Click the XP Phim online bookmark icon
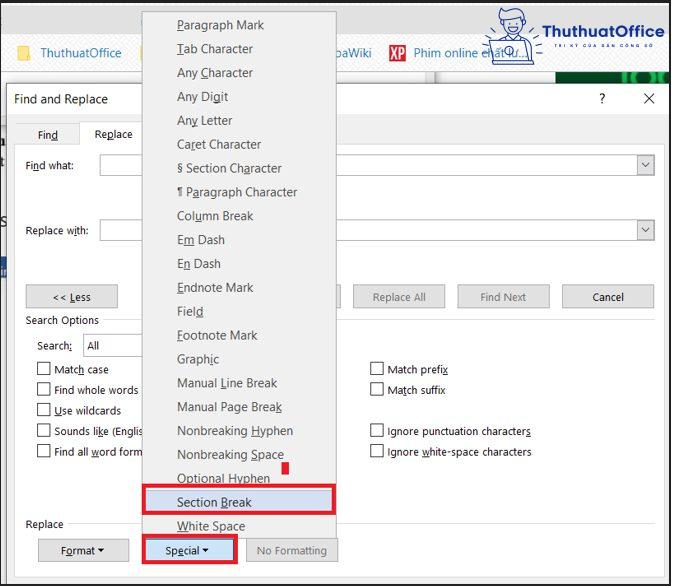673x586 pixels. point(397,53)
